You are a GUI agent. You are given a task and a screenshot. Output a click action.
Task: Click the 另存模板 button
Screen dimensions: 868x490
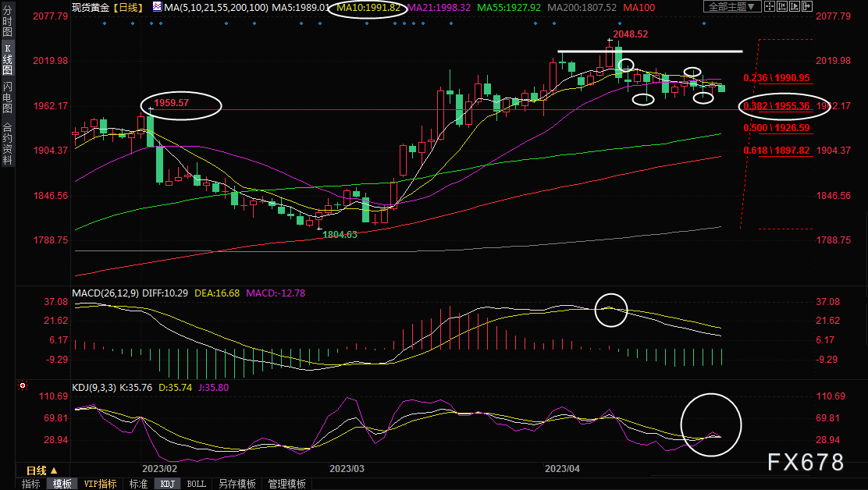[237, 484]
